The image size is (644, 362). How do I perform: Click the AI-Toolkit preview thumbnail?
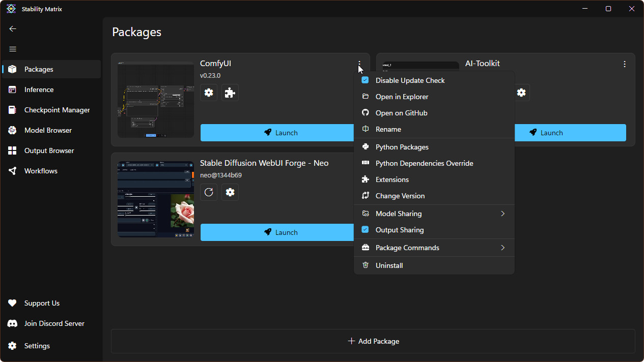[x=421, y=66]
